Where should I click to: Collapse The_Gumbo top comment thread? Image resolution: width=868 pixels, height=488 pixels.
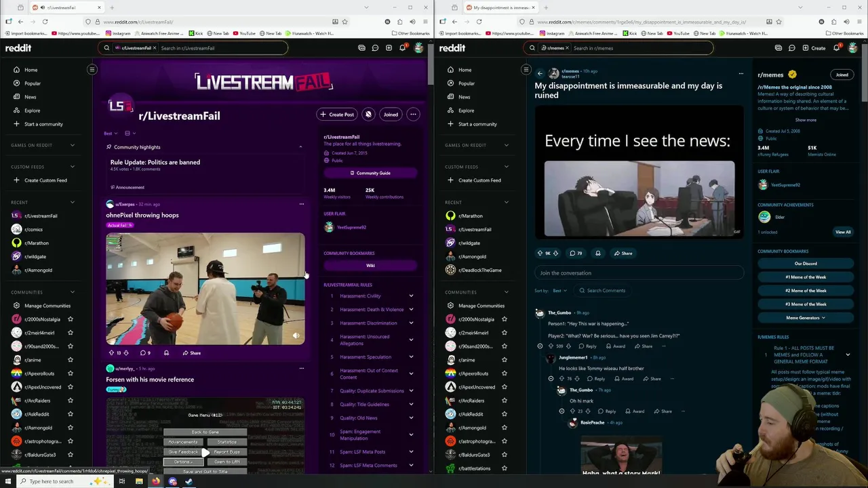coord(540,346)
